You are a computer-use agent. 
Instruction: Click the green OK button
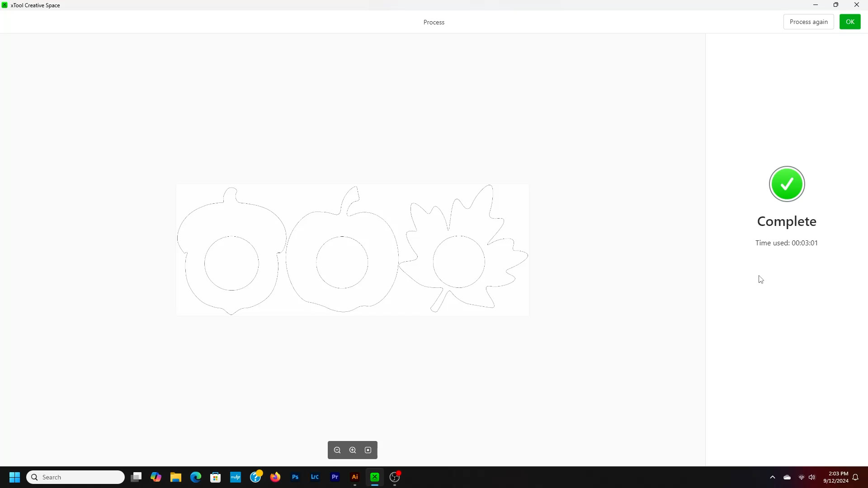850,22
